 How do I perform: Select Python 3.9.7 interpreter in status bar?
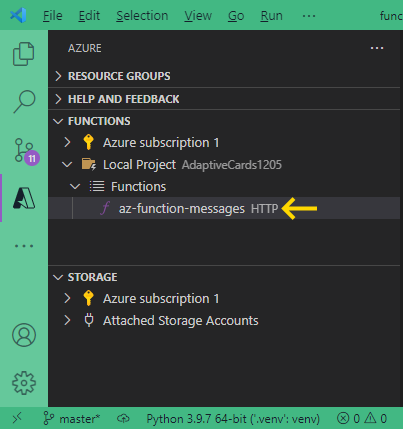tap(233, 418)
